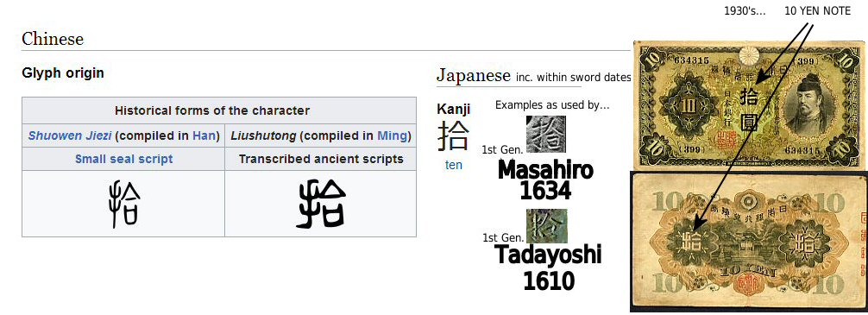The image size is (868, 315).
Task: Click the back side 10 yen banknote image
Action: click(x=748, y=242)
